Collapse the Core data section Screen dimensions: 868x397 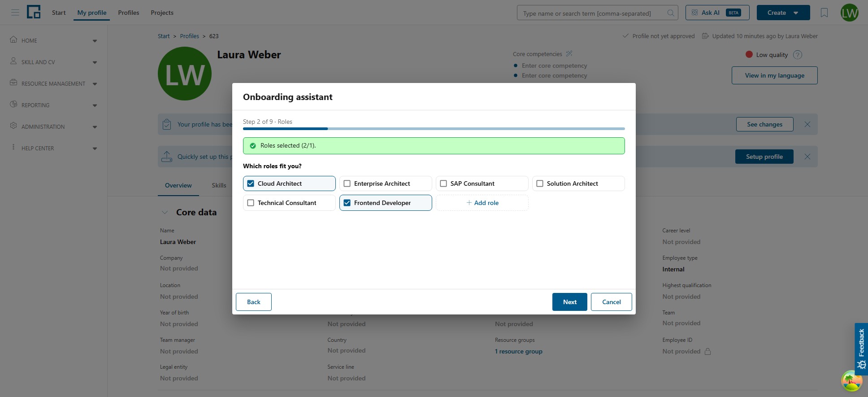click(165, 212)
